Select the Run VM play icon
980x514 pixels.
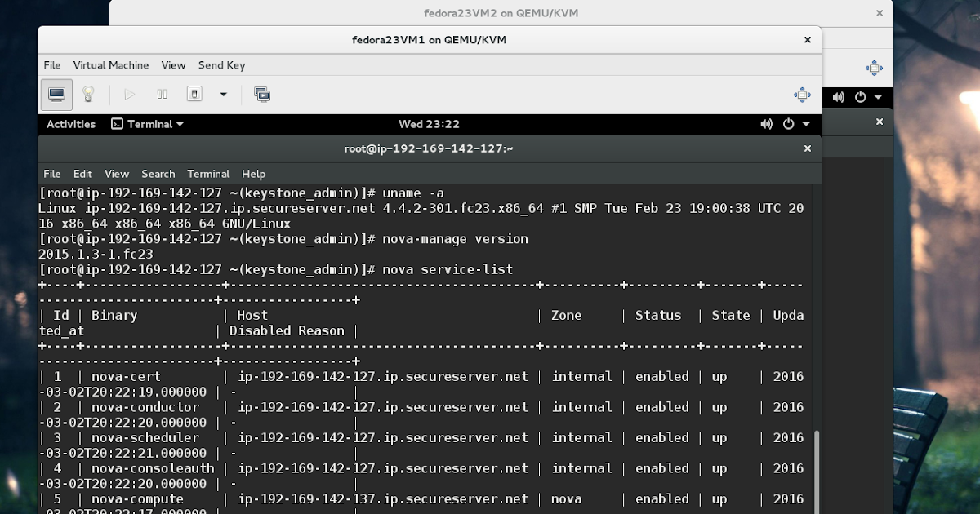pyautogui.click(x=129, y=93)
